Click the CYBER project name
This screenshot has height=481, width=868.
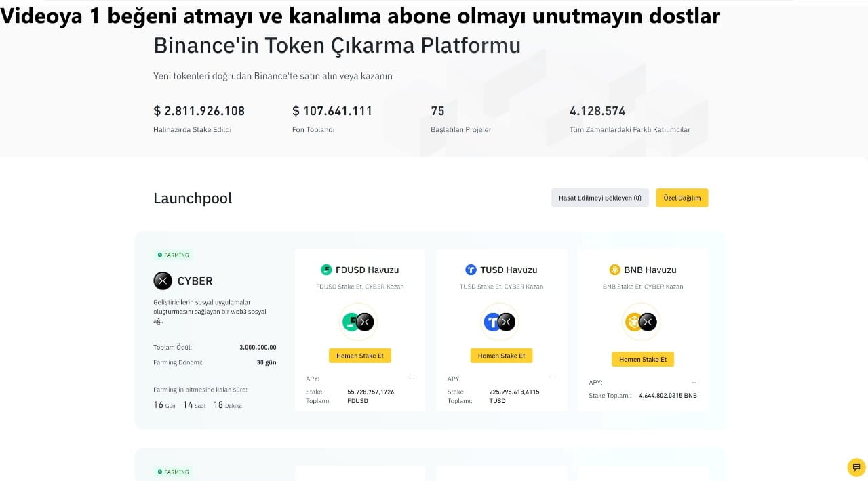(195, 280)
